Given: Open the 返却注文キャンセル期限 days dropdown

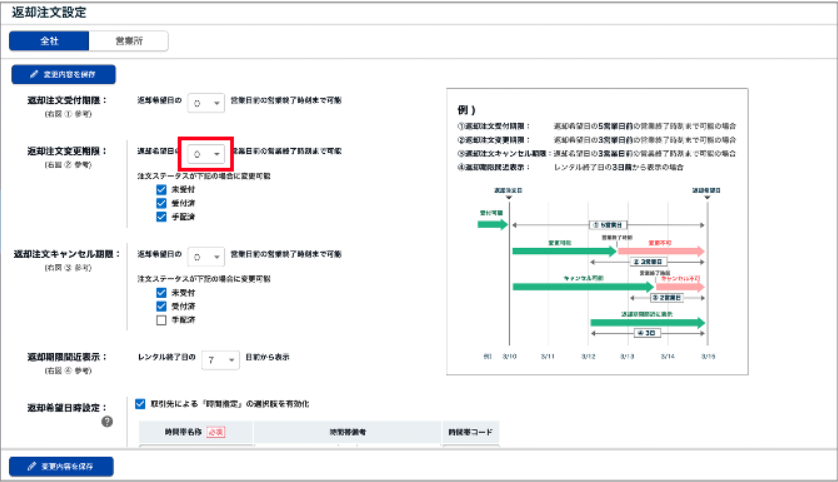Looking at the screenshot, I should 206,256.
